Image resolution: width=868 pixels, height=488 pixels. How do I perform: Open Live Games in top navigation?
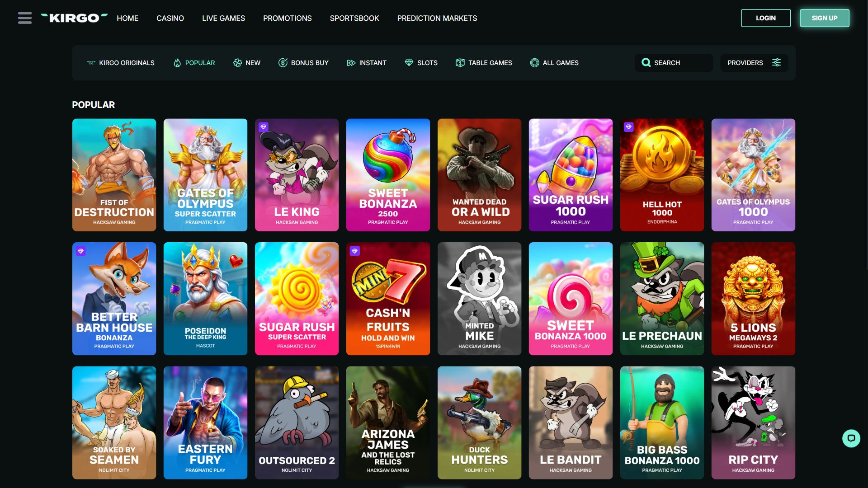[223, 18]
